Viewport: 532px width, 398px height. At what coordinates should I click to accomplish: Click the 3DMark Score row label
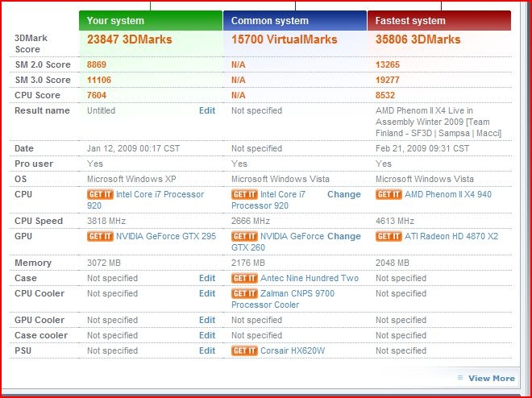31,44
